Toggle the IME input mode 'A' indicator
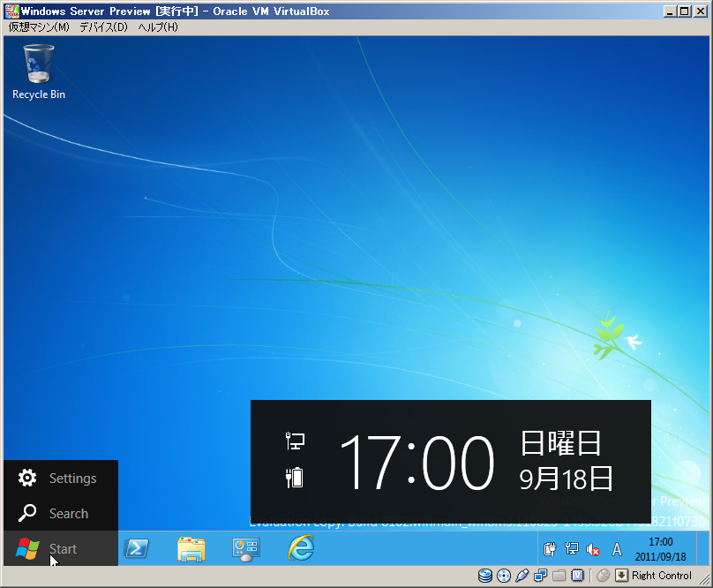 (x=617, y=549)
